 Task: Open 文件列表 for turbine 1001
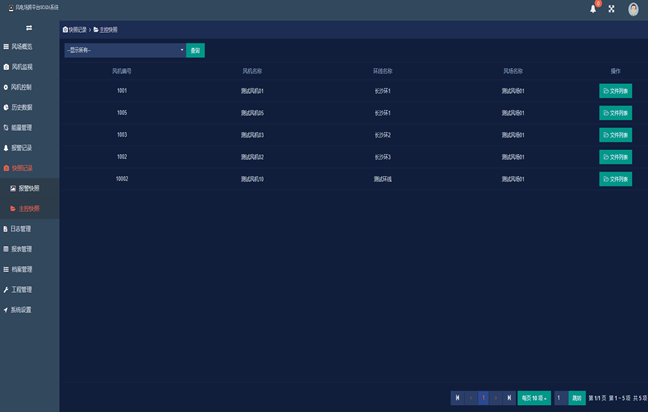615,91
